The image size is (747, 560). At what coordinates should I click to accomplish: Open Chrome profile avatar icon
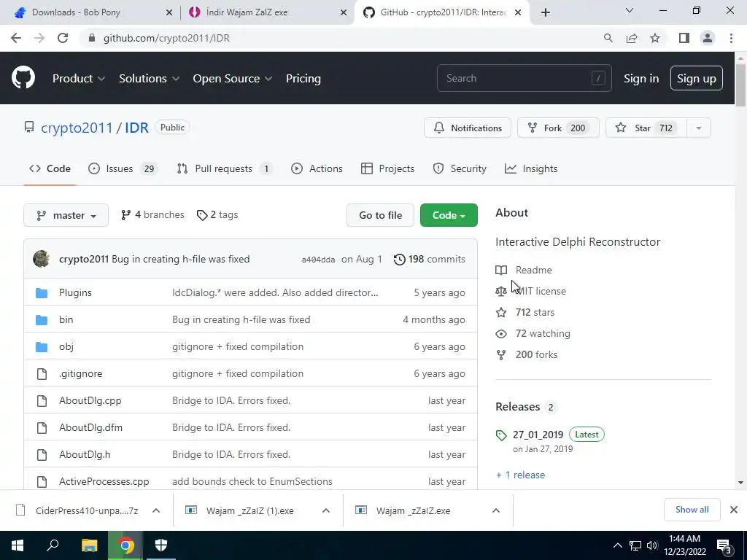point(708,38)
